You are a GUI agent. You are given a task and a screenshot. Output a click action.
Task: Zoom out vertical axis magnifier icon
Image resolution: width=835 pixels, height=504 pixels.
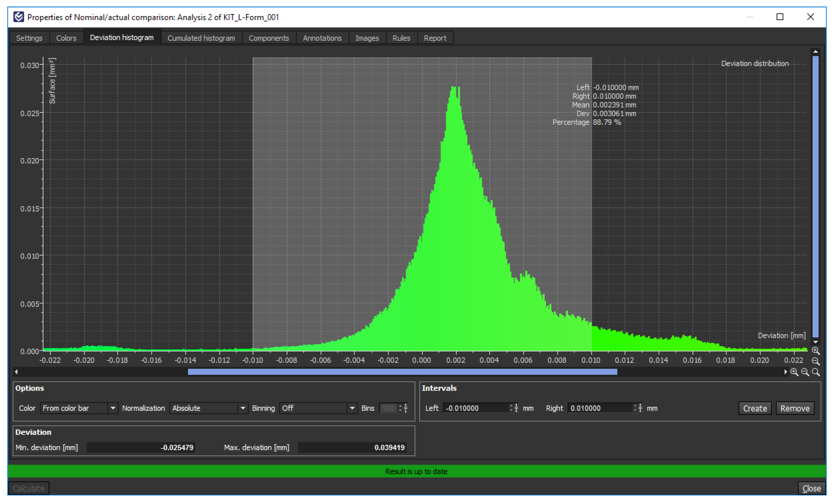coord(815,361)
